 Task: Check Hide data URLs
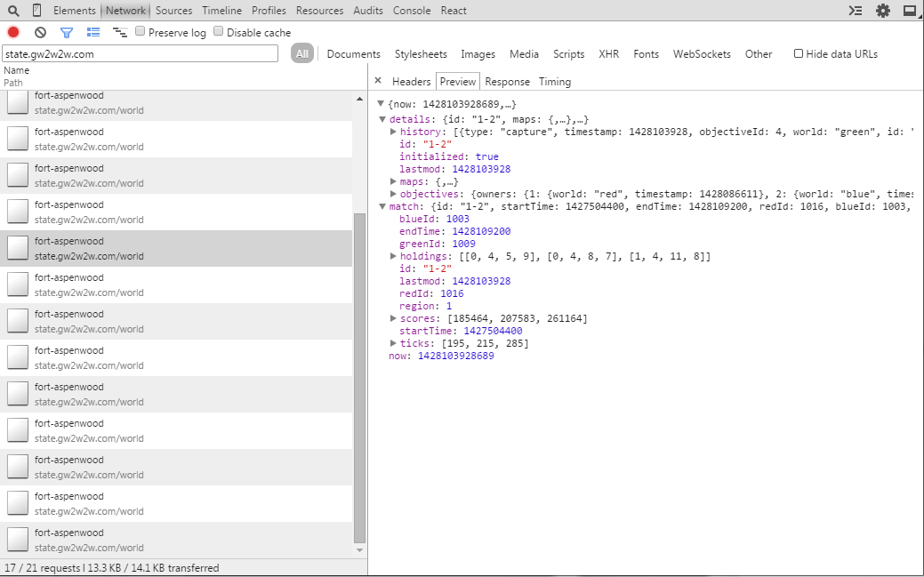point(799,53)
